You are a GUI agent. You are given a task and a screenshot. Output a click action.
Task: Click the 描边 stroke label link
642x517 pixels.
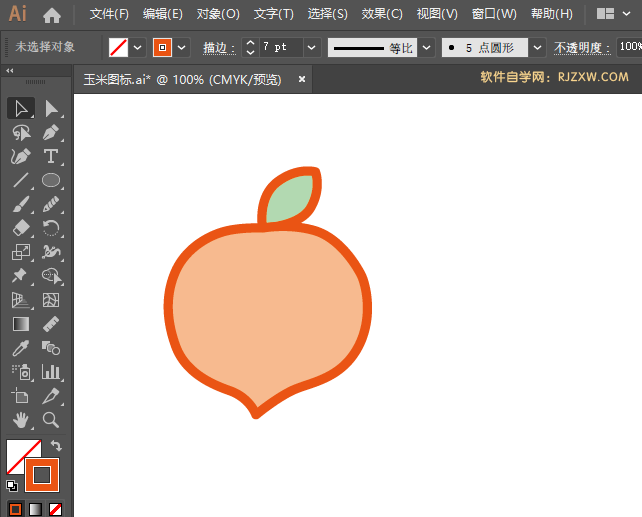point(214,47)
